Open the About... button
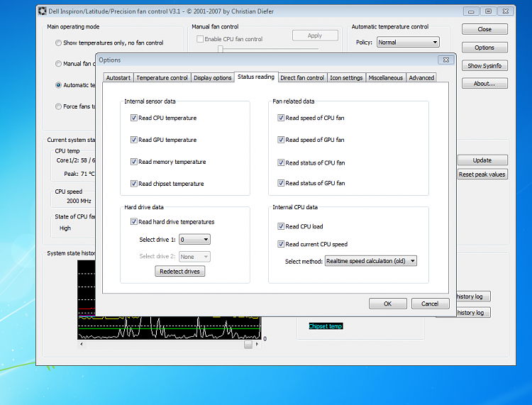This screenshot has height=405, width=532. pos(484,84)
